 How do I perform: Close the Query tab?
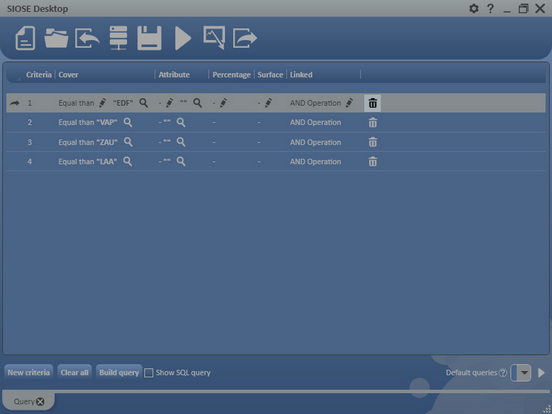coord(40,402)
